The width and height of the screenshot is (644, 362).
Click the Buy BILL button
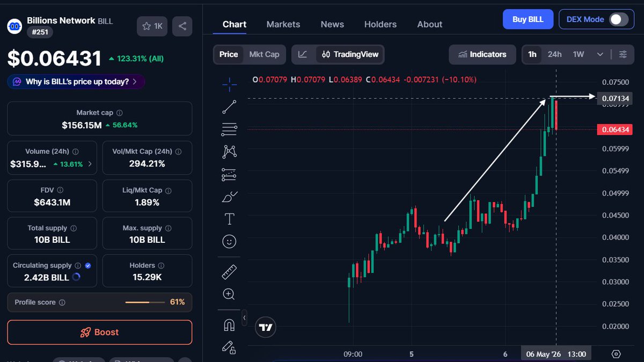pyautogui.click(x=528, y=19)
